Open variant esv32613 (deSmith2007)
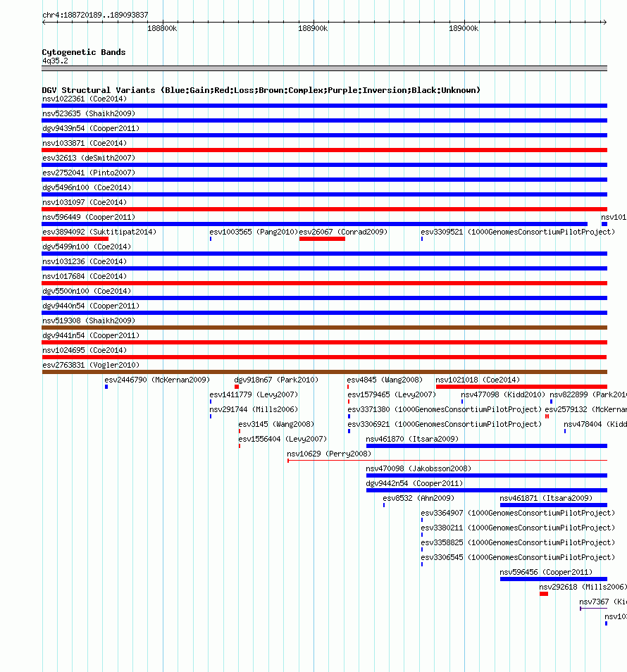The height and width of the screenshot is (672, 627). (89, 158)
